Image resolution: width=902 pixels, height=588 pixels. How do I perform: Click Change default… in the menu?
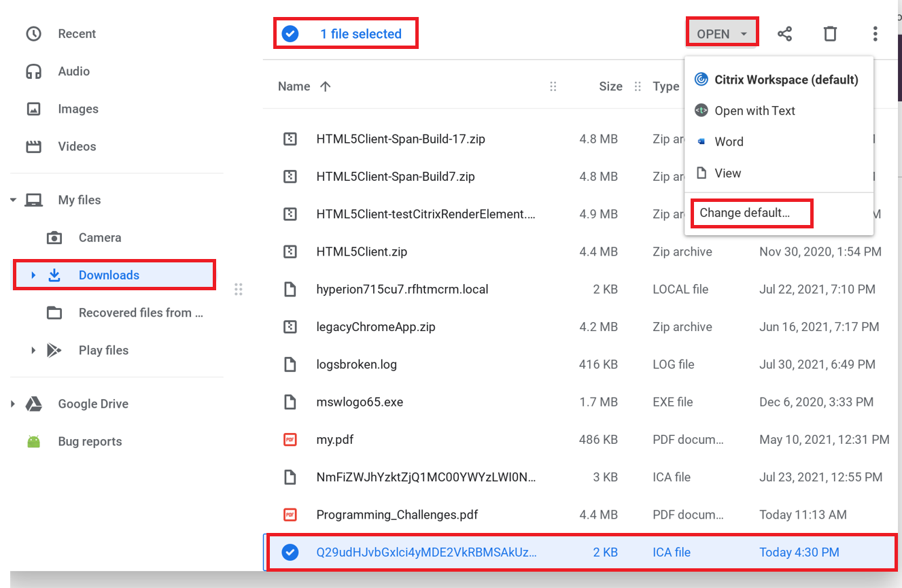click(x=745, y=213)
